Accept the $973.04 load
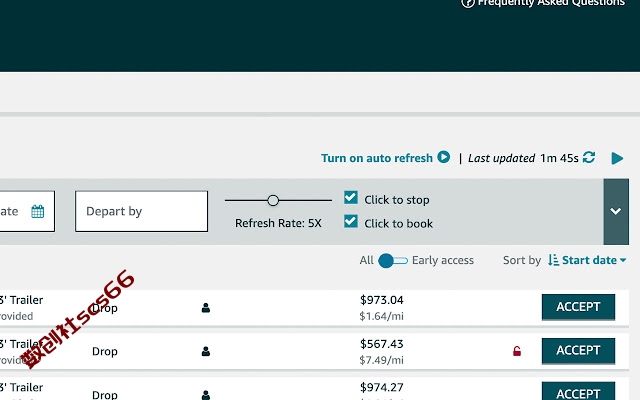The height and width of the screenshot is (400, 640). pyautogui.click(x=578, y=307)
